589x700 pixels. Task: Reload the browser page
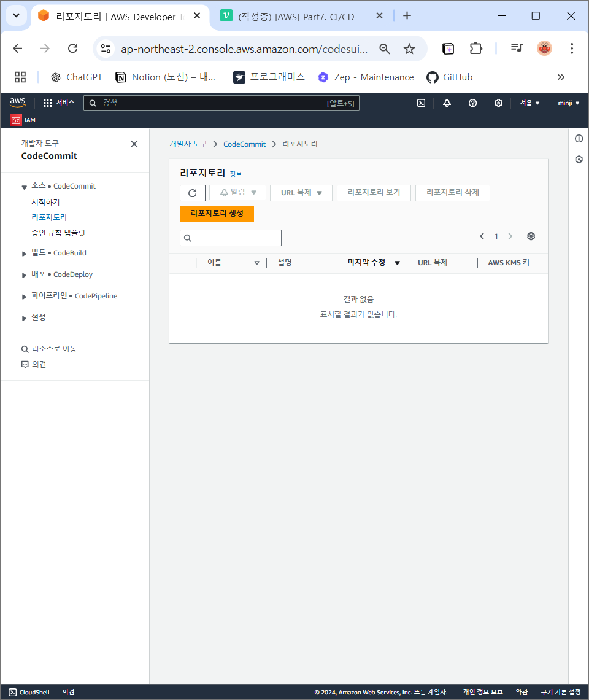pyautogui.click(x=73, y=49)
